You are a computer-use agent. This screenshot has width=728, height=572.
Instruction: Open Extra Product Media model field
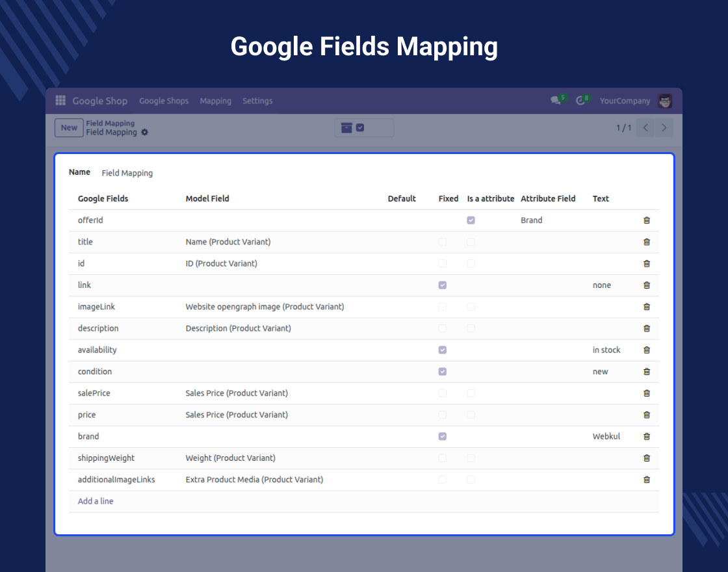tap(254, 480)
